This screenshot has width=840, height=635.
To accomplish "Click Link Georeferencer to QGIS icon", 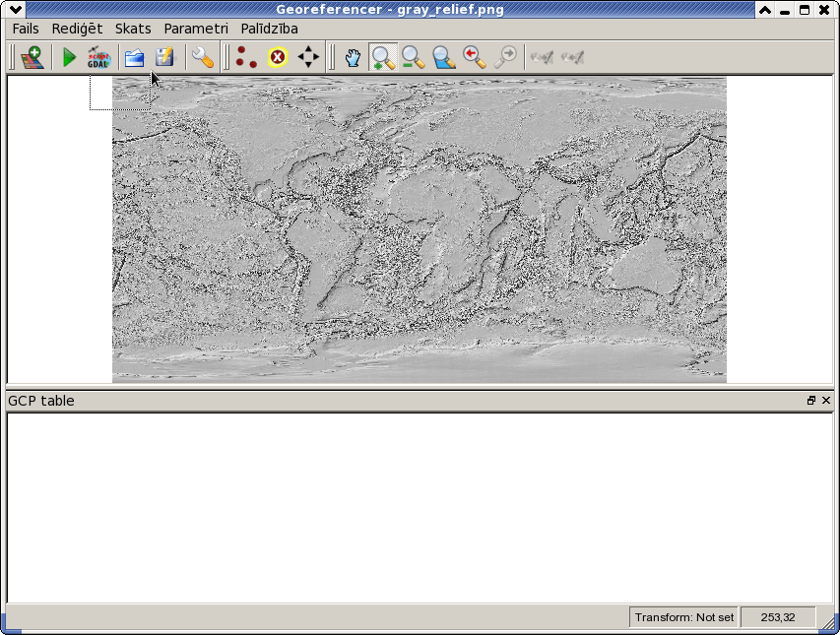I will click(x=542, y=57).
